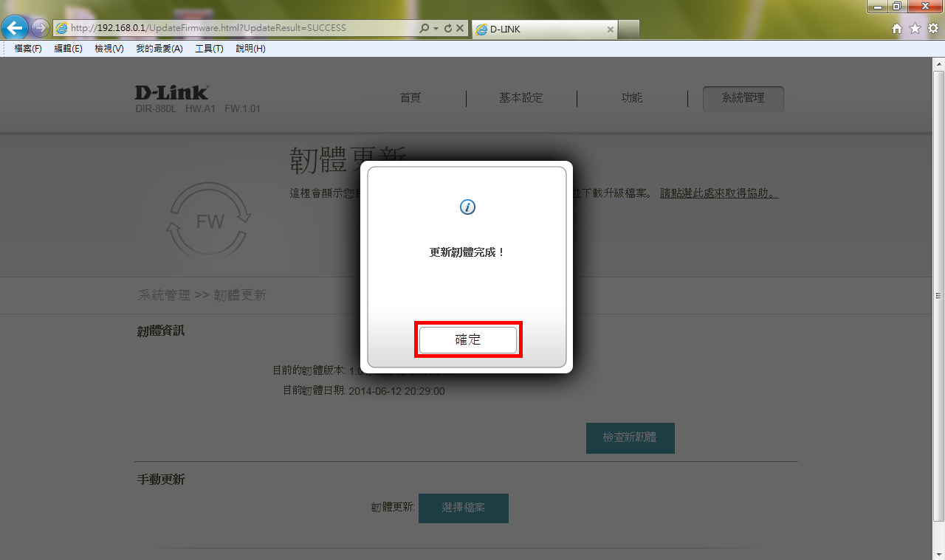Viewport: 945px width, 560px height.
Task: Click the stop loading X icon
Action: pos(459,28)
